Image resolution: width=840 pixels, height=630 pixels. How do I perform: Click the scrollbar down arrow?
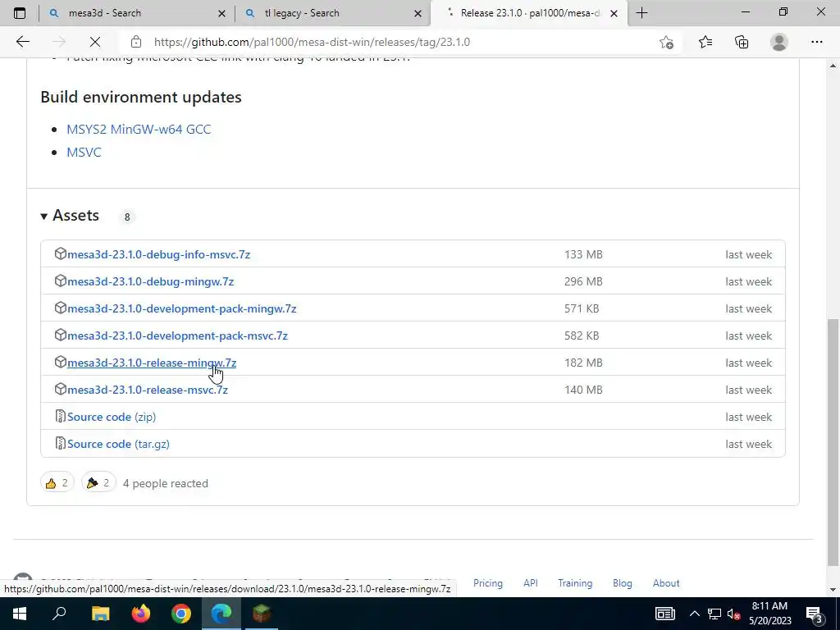click(x=833, y=590)
